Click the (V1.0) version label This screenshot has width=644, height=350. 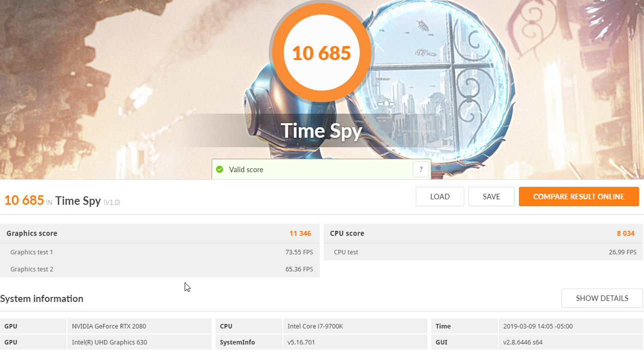coord(112,202)
